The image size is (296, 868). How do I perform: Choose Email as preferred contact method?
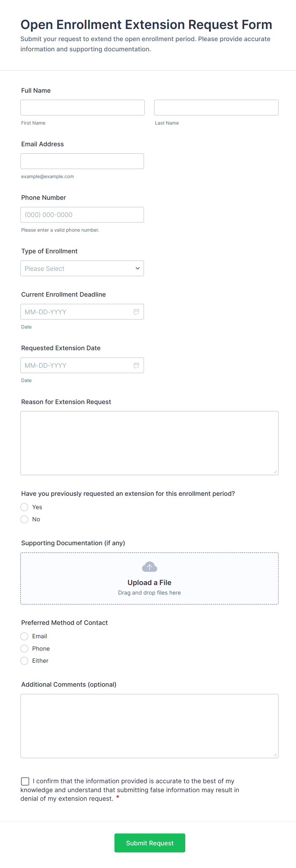25,636
